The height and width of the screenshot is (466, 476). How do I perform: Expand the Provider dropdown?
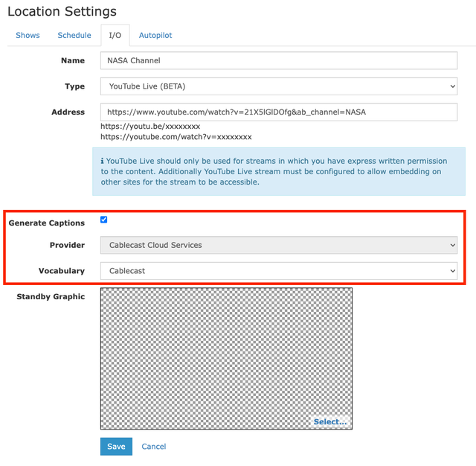tap(279, 245)
